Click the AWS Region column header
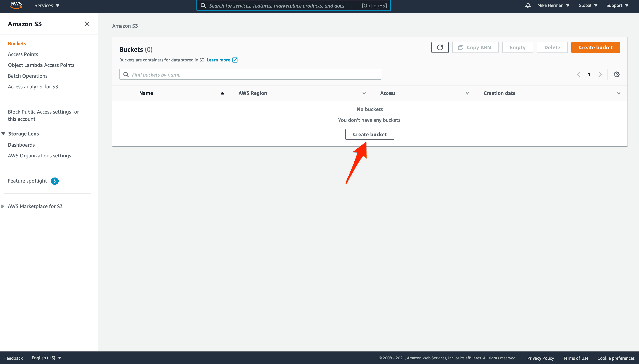639x364 pixels. tap(253, 93)
